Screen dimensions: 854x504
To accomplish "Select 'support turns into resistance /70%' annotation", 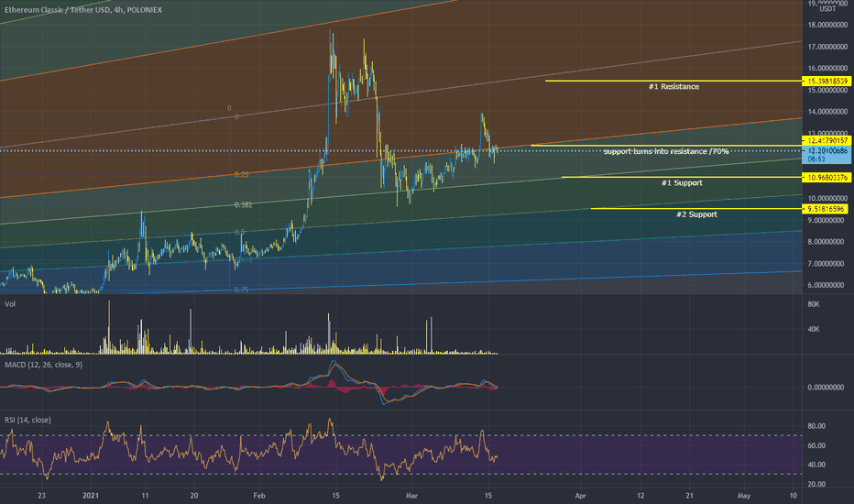I will (x=666, y=151).
